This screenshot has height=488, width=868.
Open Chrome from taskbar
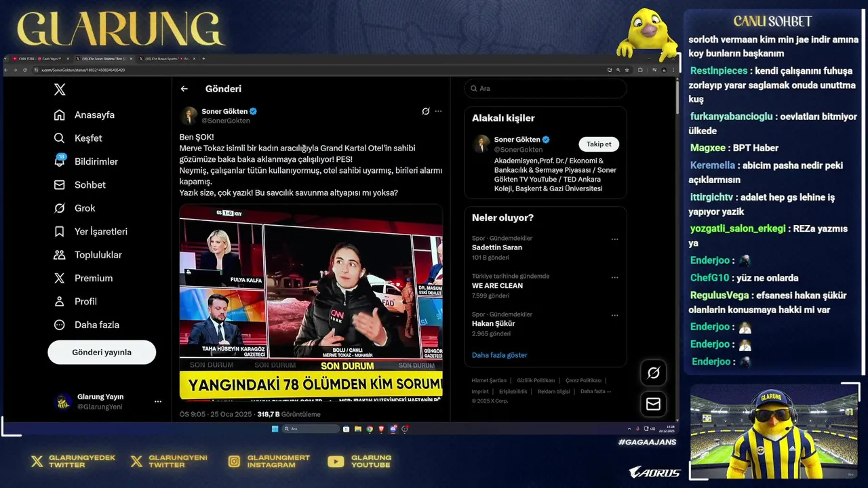370,428
